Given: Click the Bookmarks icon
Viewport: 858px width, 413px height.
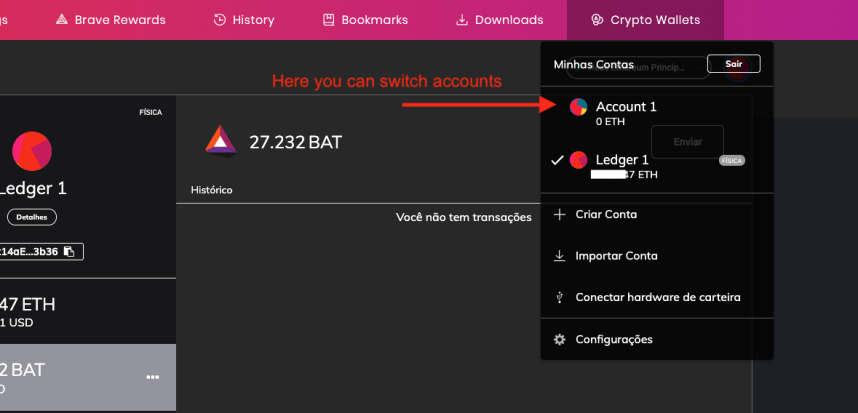Looking at the screenshot, I should click(328, 20).
